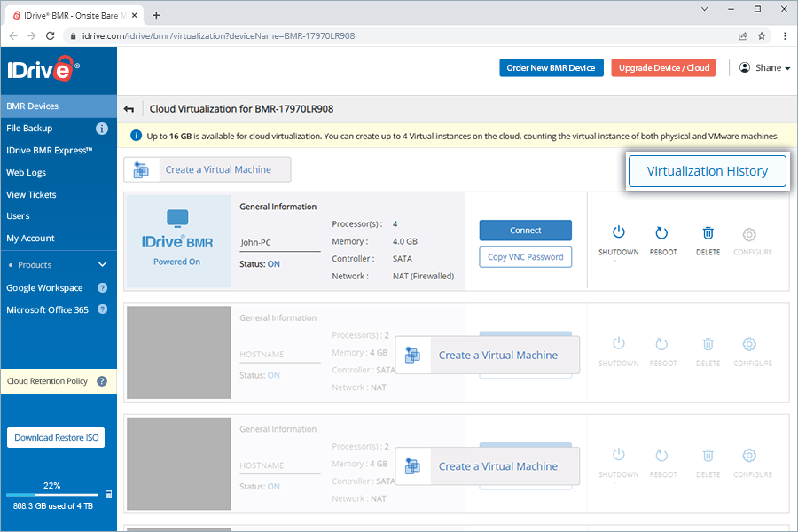This screenshot has width=798, height=532.
Task: Click the Delete trash icon for John-PC
Action: click(708, 233)
